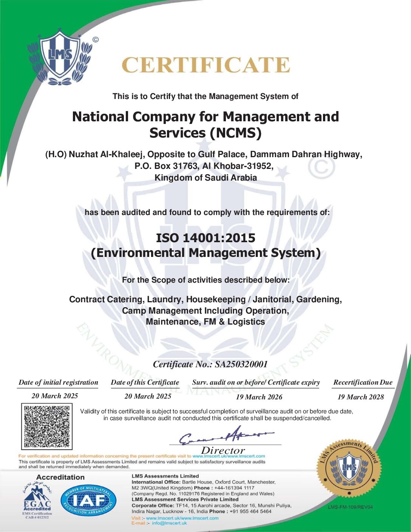Select the Certificate No. SA250320001 text
This screenshot has height=532, width=411.
coord(210,364)
